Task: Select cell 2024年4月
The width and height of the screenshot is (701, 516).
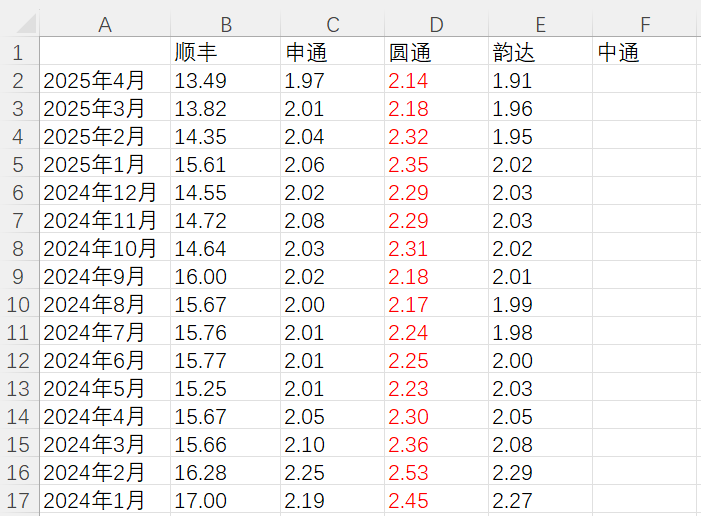Action: coord(105,416)
